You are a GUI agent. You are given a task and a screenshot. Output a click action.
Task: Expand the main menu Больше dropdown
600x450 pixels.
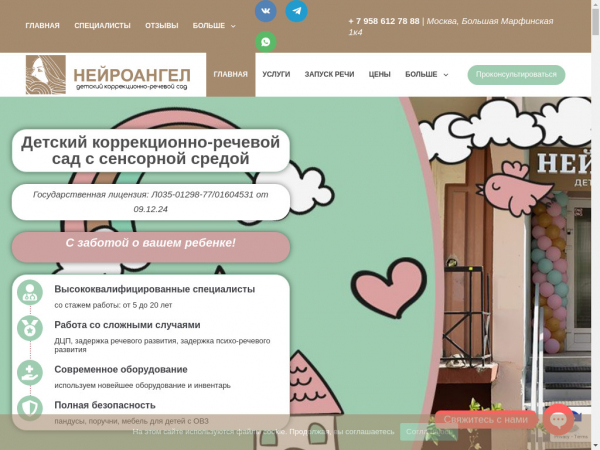tap(427, 74)
